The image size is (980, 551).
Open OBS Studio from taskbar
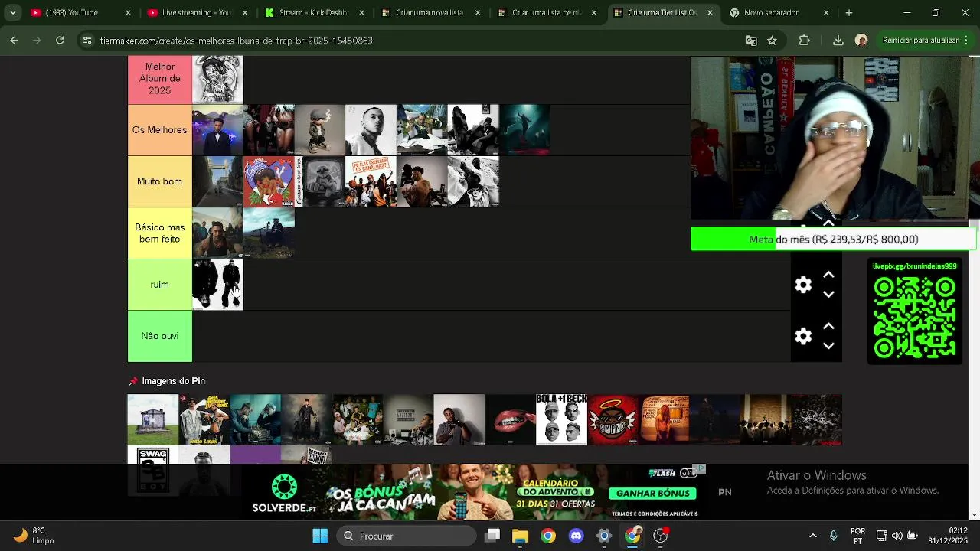click(x=660, y=536)
